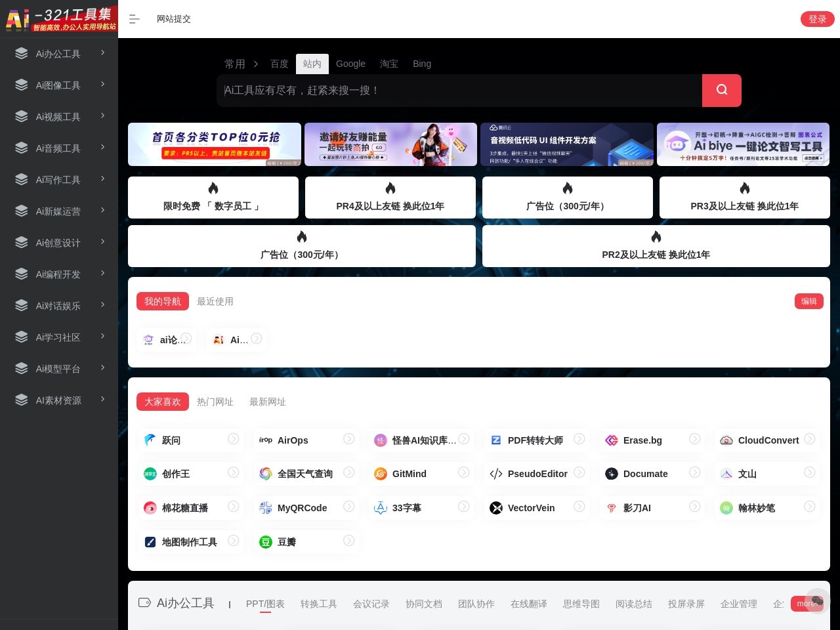This screenshot has width=840, height=630.
Task: Click the sidebar collapse hamburger icon
Action: [x=135, y=19]
